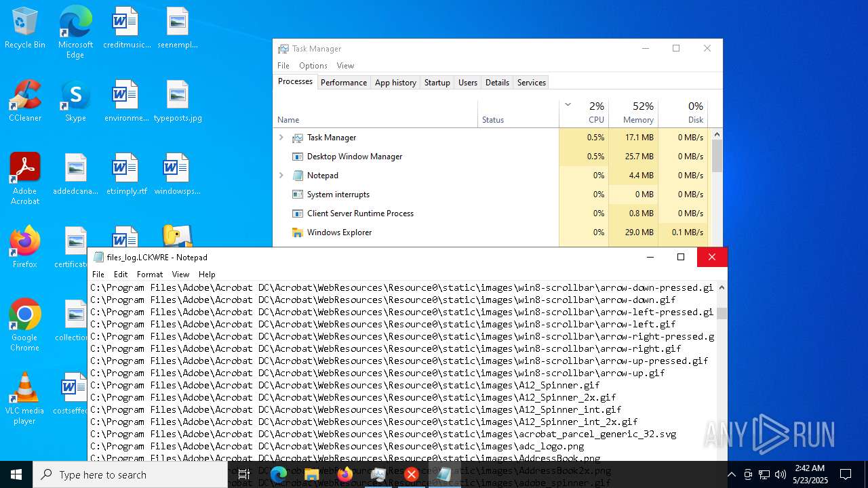The image size is (868, 488).
Task: Launch Microsoft Edge from the desktop
Action: 75,33
